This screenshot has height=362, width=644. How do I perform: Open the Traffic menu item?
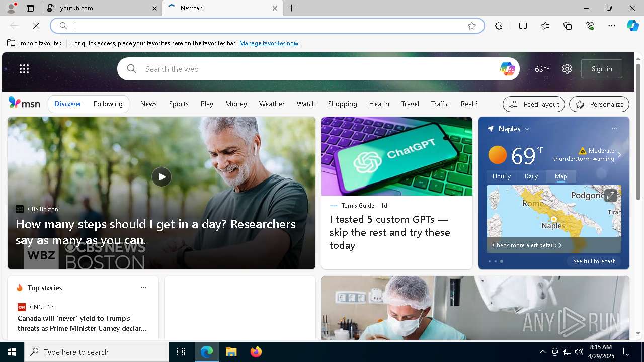(440, 104)
